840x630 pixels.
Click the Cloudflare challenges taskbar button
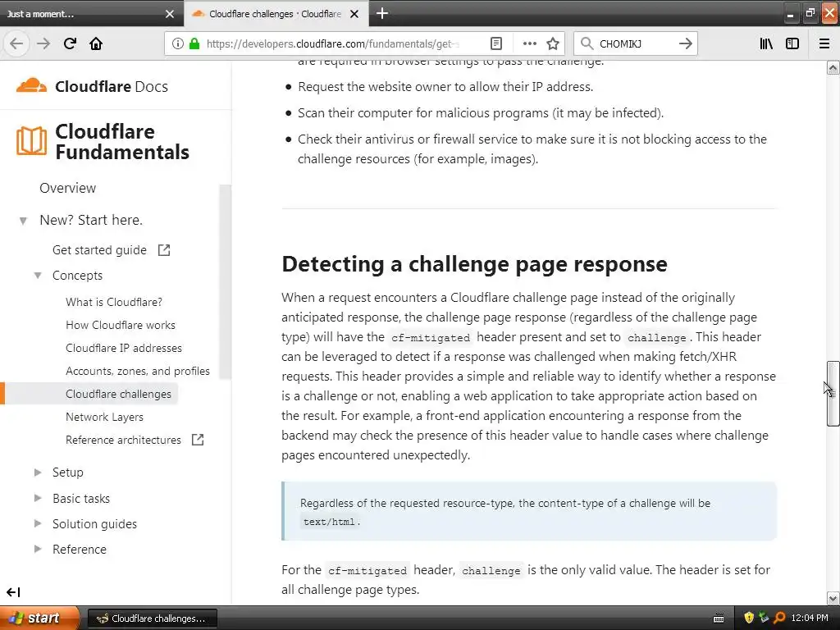point(152,619)
